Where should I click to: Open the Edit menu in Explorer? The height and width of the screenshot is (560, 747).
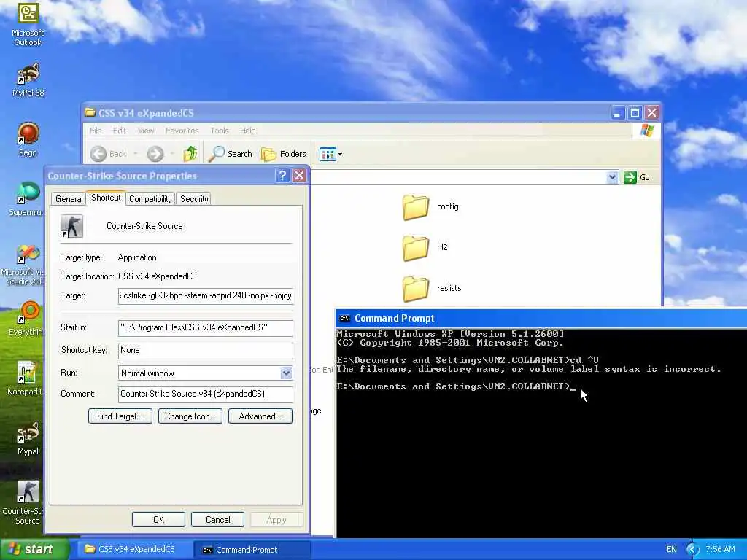click(119, 131)
